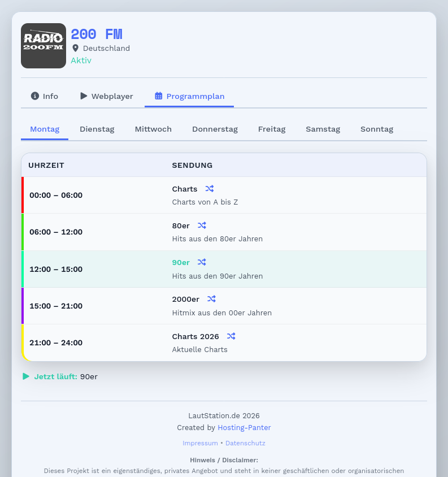Click the shuffle icon next to Charts 2026
Screen dimensions: 448x477
pyautogui.click(x=231, y=336)
